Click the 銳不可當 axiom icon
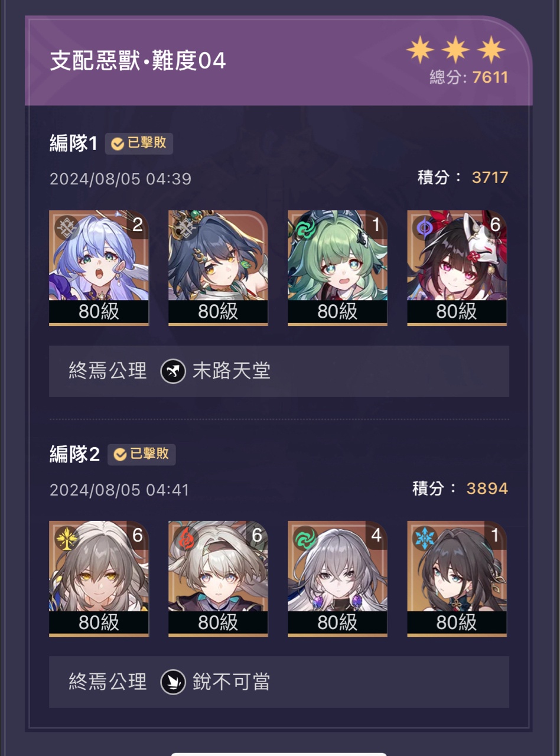This screenshot has width=560, height=756. pos(173,682)
